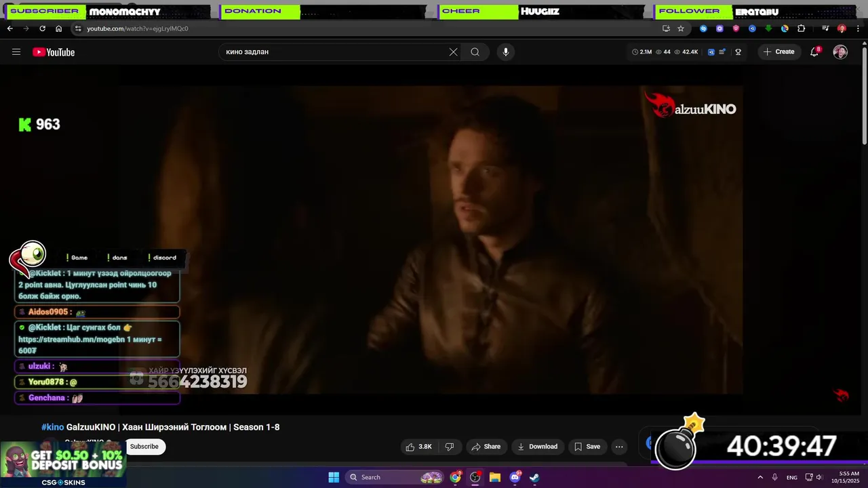
Task: Open Google Chrome from the taskbar
Action: pos(456,477)
